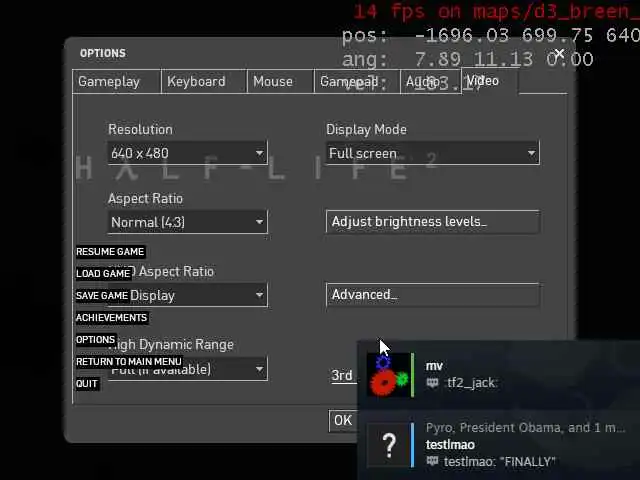Click the partially visible 3rd party button
640x480 pixels.
coord(343,375)
